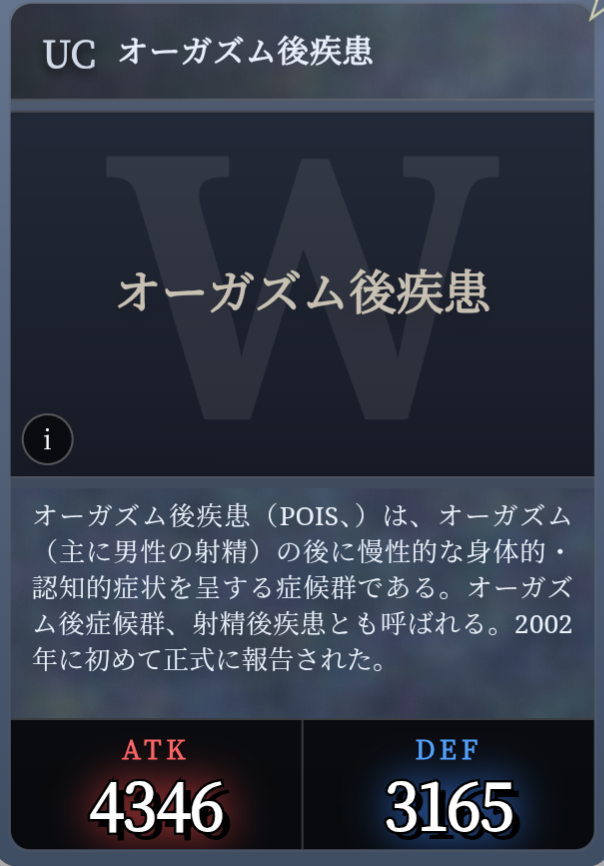Click the ATK value 4346
Image resolution: width=604 pixels, height=866 pixels.
pos(157,807)
